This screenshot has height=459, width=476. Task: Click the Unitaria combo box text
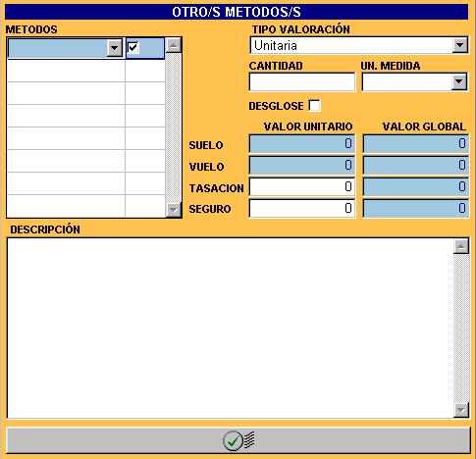point(276,45)
